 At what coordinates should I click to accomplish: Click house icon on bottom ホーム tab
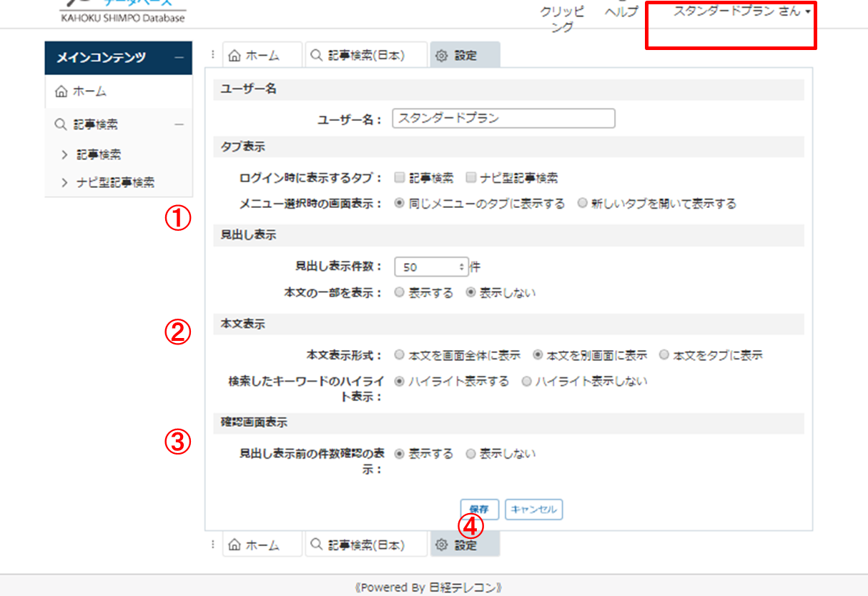click(234, 545)
